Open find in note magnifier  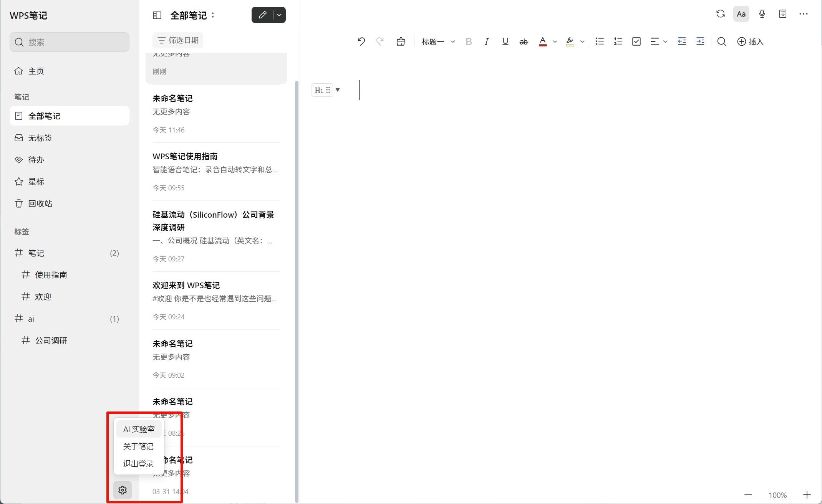pyautogui.click(x=722, y=41)
